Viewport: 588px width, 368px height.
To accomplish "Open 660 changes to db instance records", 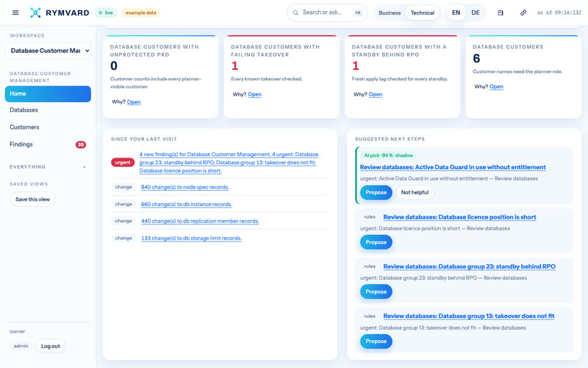I will (187, 205).
